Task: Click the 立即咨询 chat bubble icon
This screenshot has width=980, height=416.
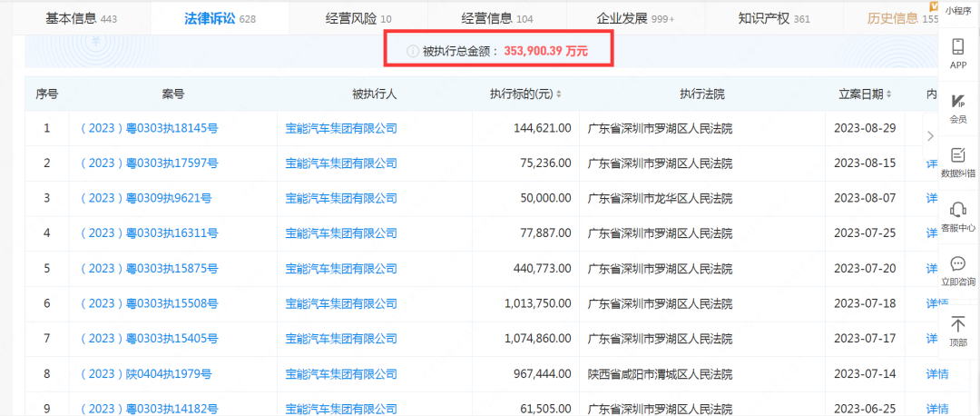Action: click(957, 264)
